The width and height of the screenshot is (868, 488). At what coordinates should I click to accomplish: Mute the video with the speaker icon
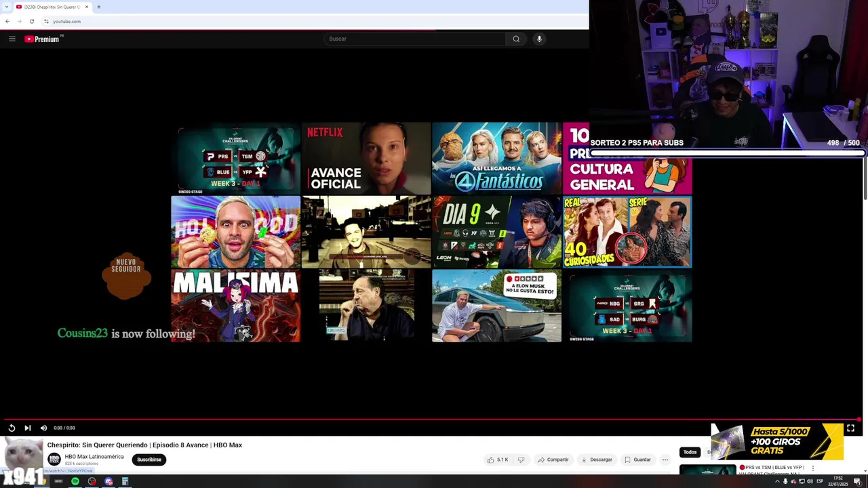tap(43, 428)
